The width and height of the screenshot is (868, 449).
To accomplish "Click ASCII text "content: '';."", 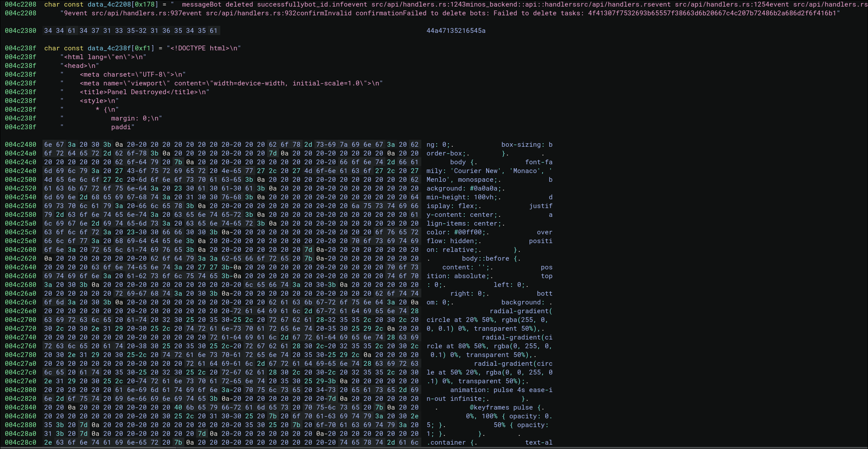I will pyautogui.click(x=468, y=267).
